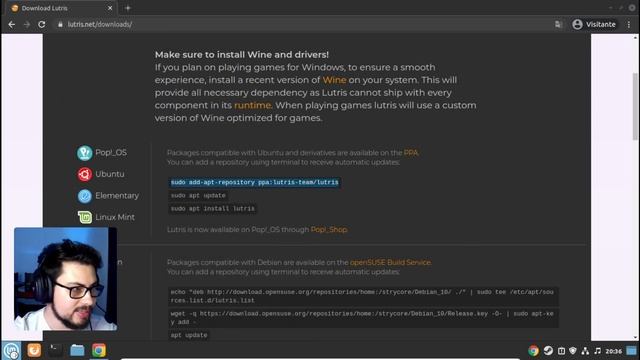
Task: Open the terminal from the taskbar
Action: tap(55, 350)
